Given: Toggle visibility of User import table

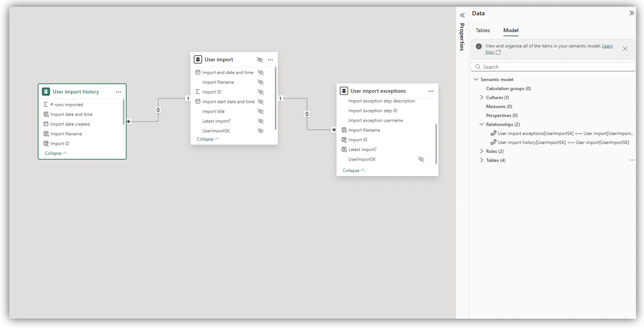Looking at the screenshot, I should pyautogui.click(x=260, y=60).
